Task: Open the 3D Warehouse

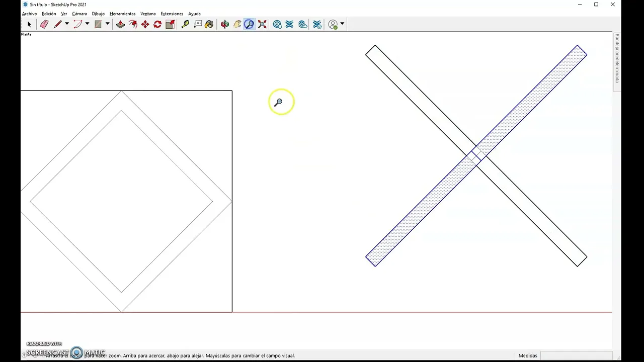Action: 277,24
